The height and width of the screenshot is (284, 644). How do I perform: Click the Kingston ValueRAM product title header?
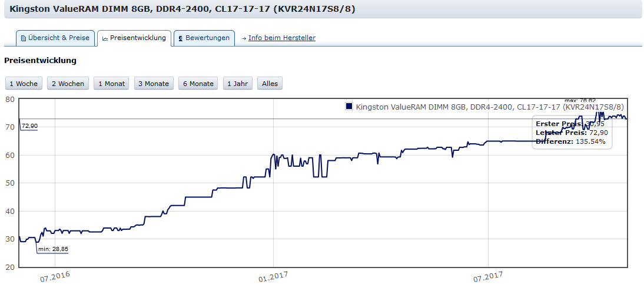[x=182, y=9]
